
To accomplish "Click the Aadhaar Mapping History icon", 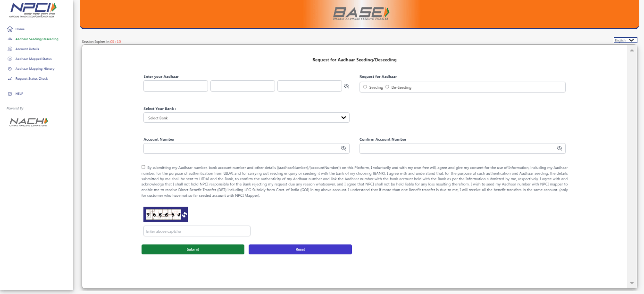I will point(10,69).
